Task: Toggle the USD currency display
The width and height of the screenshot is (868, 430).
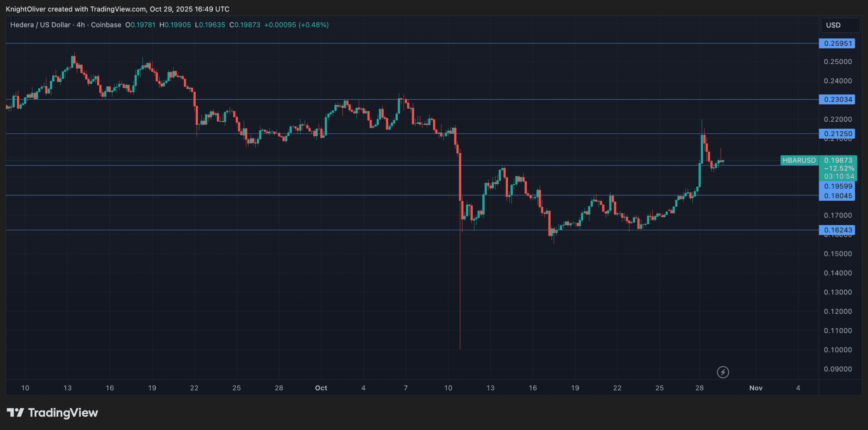Action: click(x=840, y=25)
